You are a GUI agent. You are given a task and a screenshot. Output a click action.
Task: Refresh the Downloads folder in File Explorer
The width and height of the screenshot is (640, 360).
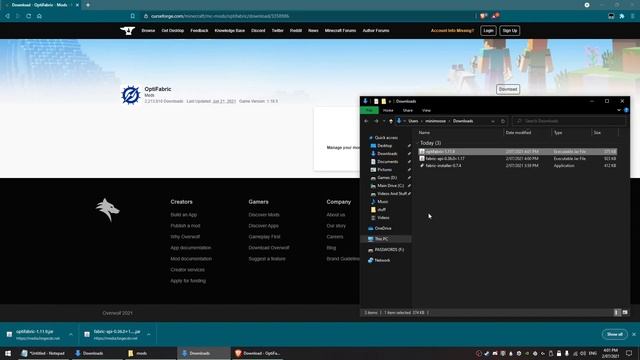[x=503, y=121]
